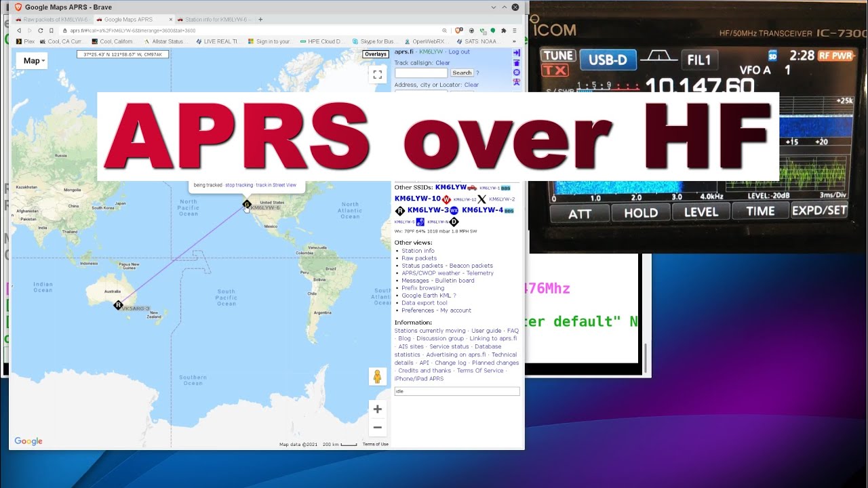
Task: Click stop tracking link in map popup
Action: coord(239,185)
